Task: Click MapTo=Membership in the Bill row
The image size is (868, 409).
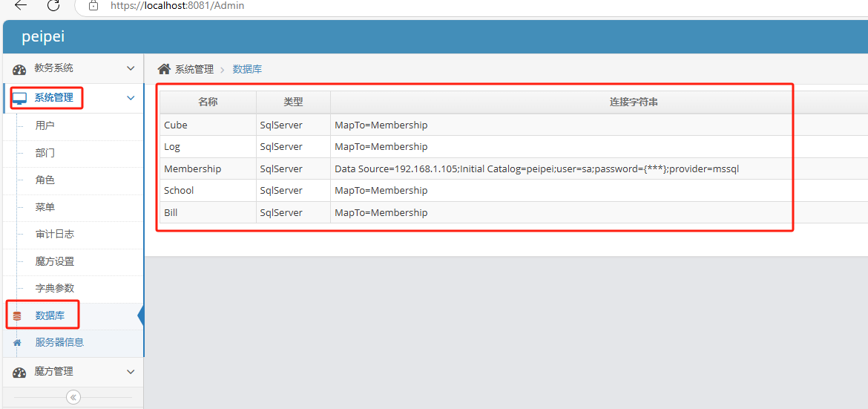Action: click(381, 212)
